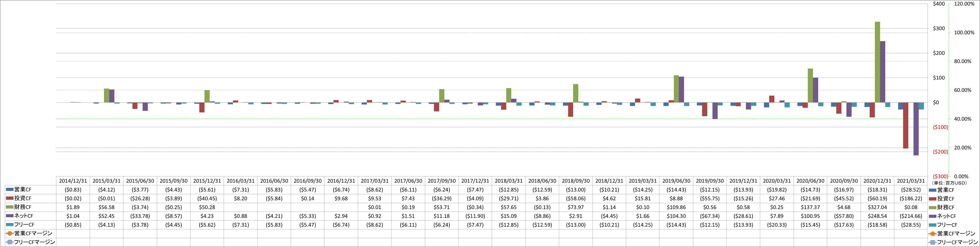The height and width of the screenshot is (247, 980).
Task: Select the 2019/06/30 column header
Action: 676,181
